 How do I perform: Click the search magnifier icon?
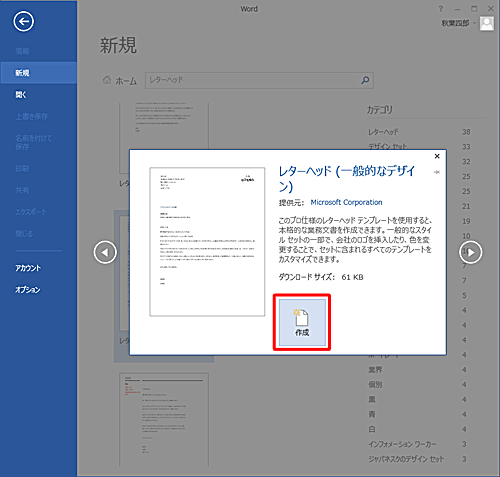365,80
